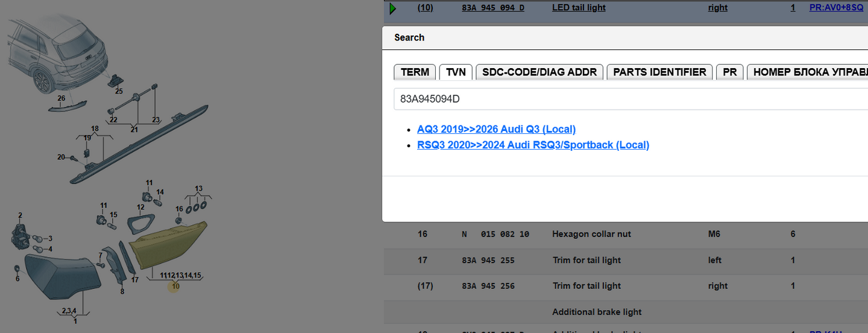This screenshot has width=868, height=333.
Task: Select standalone callout 2 above the bulb holder
Action: pyautogui.click(x=20, y=215)
